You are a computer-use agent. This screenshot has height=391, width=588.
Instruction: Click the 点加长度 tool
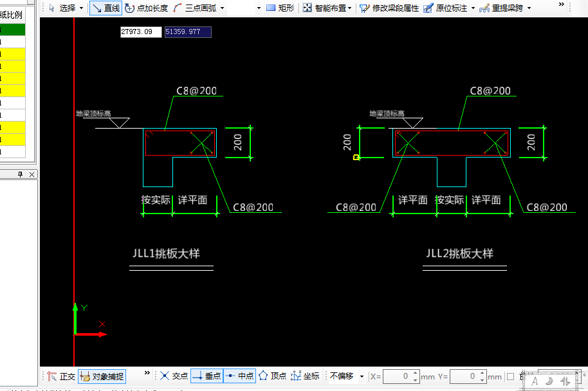click(x=146, y=8)
